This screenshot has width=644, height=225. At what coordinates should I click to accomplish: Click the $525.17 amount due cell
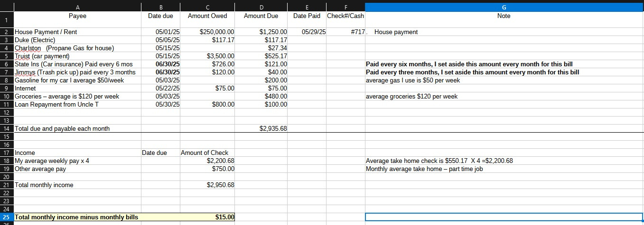click(261, 56)
